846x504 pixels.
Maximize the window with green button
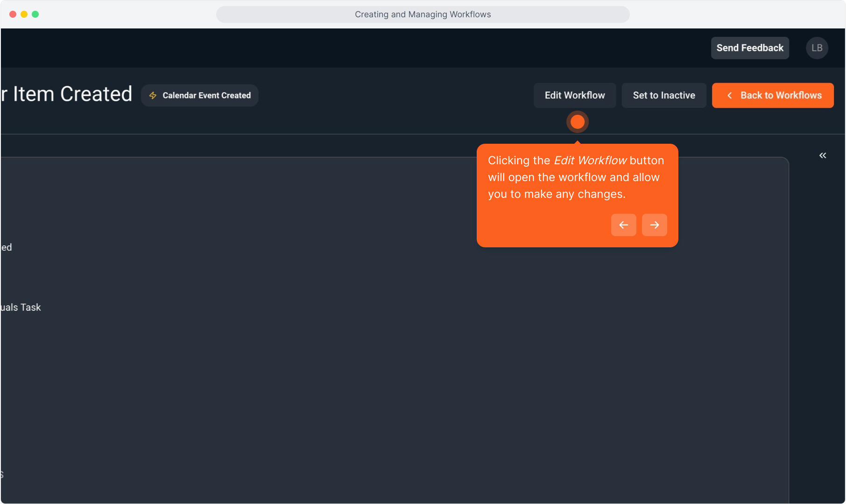(35, 14)
